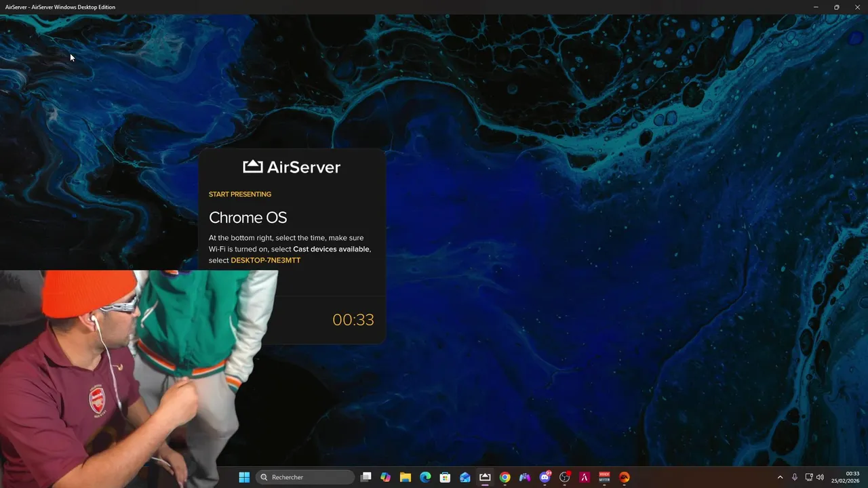Show hidden system tray icons
Image resolution: width=868 pixels, height=488 pixels.
(780, 477)
